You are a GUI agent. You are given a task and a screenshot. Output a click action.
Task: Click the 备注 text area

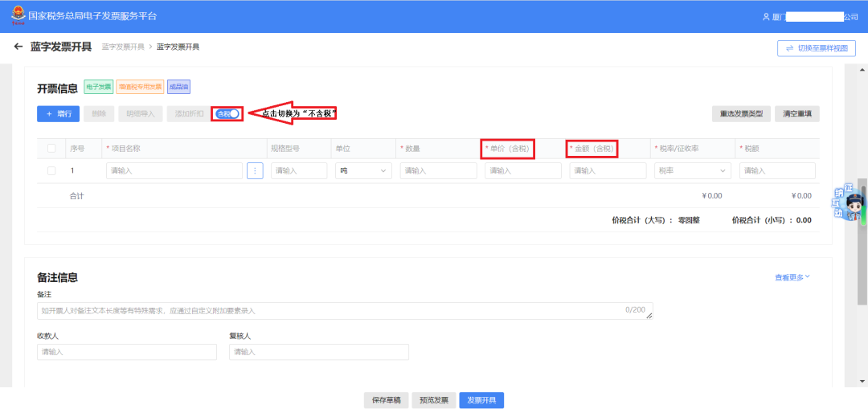click(345, 311)
